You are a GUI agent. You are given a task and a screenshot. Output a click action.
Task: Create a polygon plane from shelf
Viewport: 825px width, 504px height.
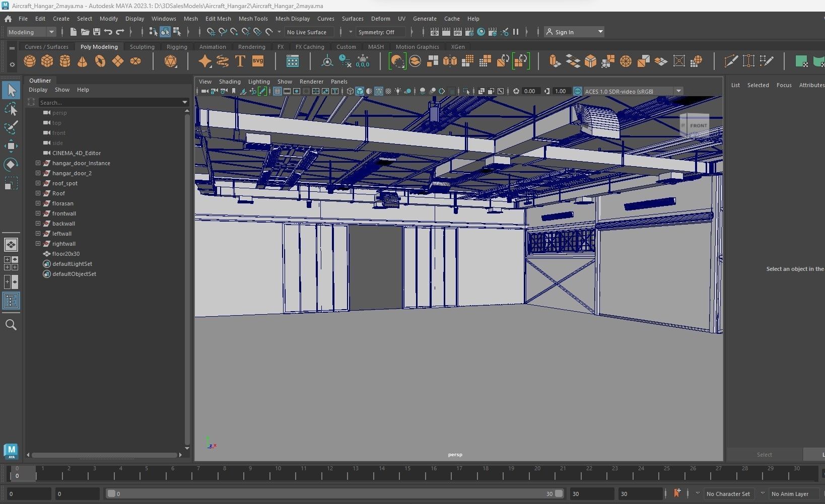(118, 61)
